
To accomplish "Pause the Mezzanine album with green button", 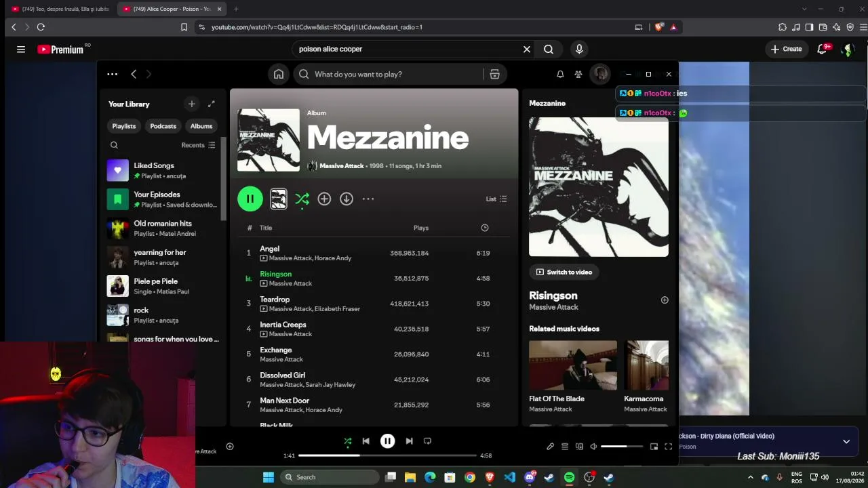I will click(250, 199).
